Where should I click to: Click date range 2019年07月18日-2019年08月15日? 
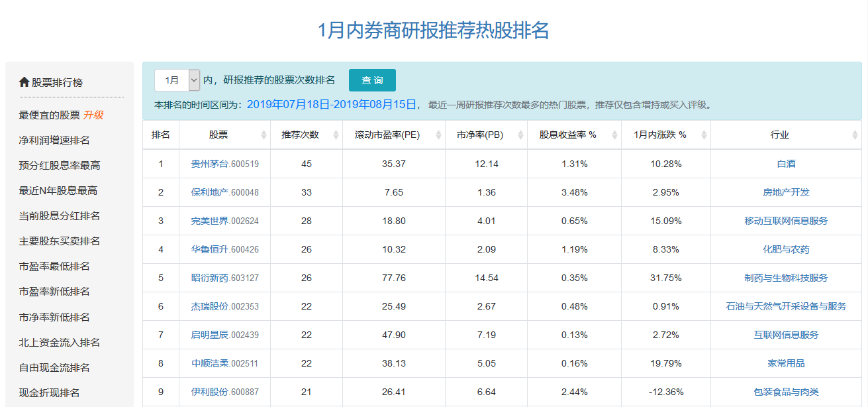coord(333,104)
